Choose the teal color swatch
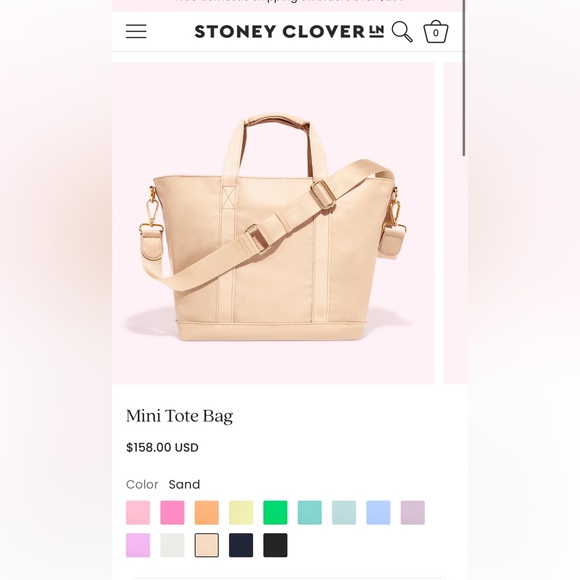Image resolution: width=580 pixels, height=580 pixels. [310, 512]
